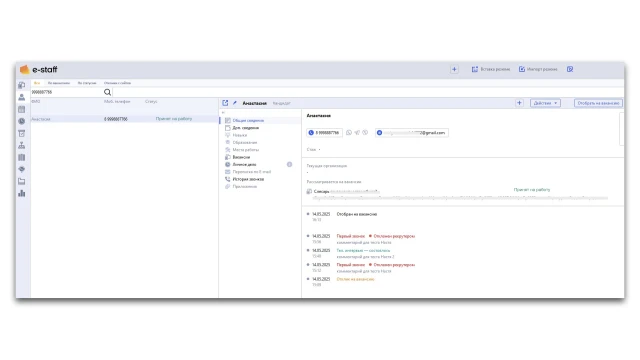This screenshot has height=360, width=640.
Task: Open the org structure sidebar icon
Action: tap(22, 145)
